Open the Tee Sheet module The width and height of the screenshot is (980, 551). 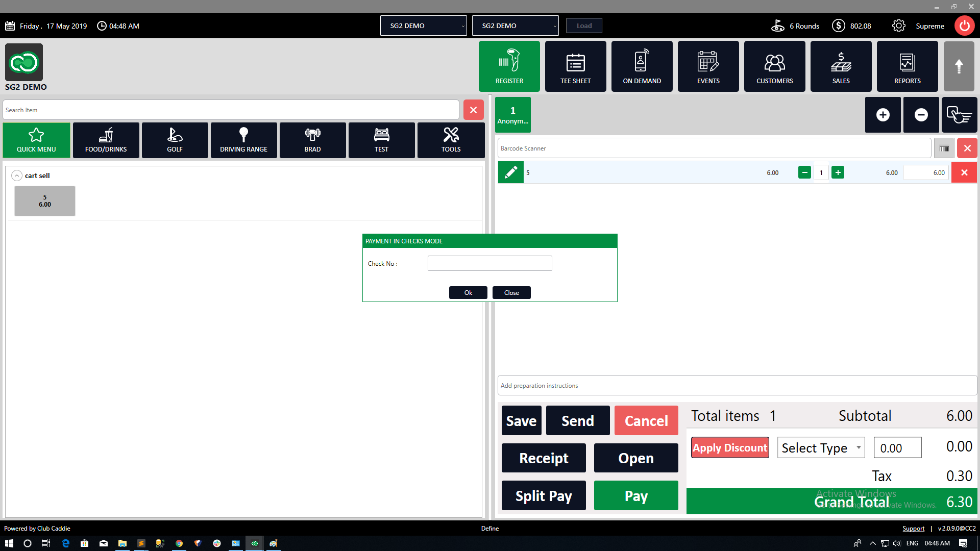(x=575, y=66)
